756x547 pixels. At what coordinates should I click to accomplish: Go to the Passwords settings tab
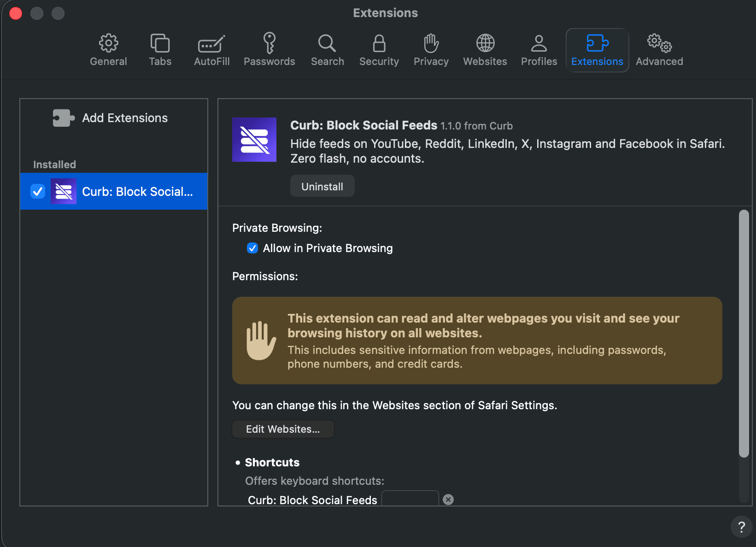click(x=269, y=50)
